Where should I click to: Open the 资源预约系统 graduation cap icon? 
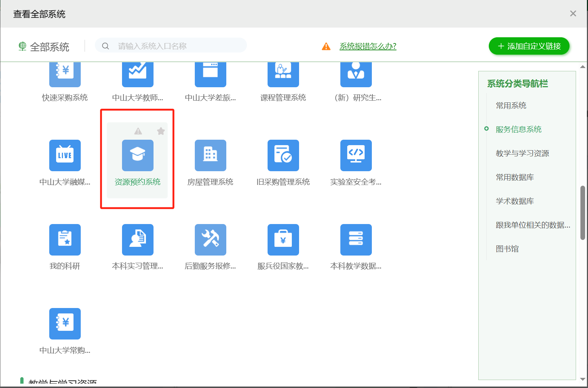[x=138, y=155]
